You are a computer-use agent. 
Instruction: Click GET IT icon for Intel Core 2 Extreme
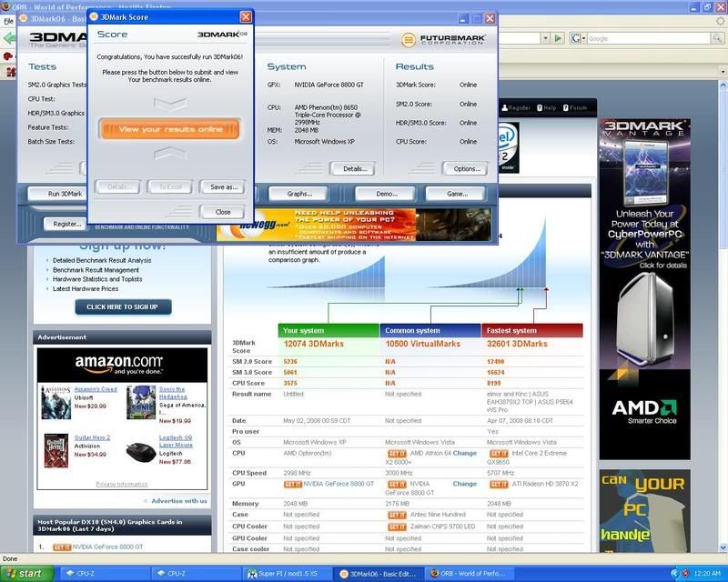tap(500, 453)
